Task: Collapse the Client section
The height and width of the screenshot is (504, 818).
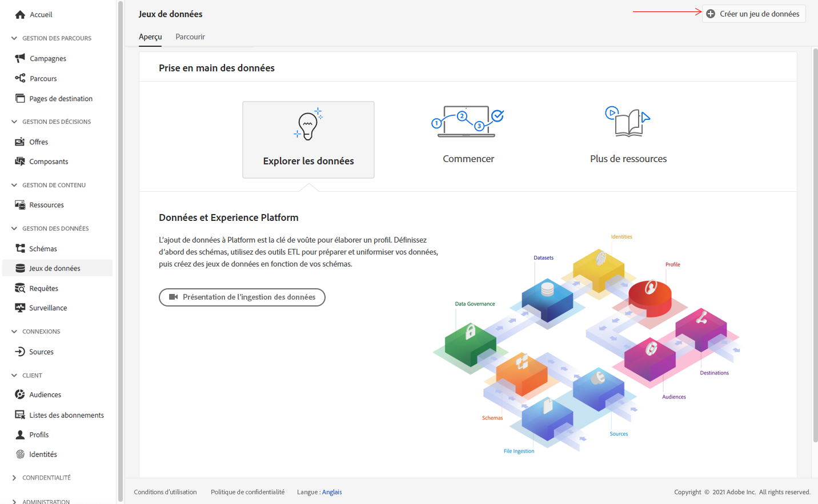Action: pos(14,375)
